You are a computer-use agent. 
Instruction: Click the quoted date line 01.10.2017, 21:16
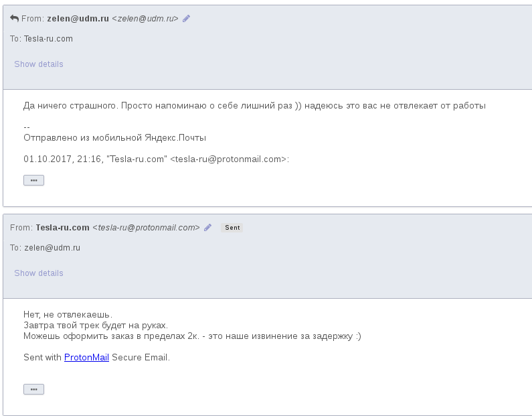coord(156,159)
